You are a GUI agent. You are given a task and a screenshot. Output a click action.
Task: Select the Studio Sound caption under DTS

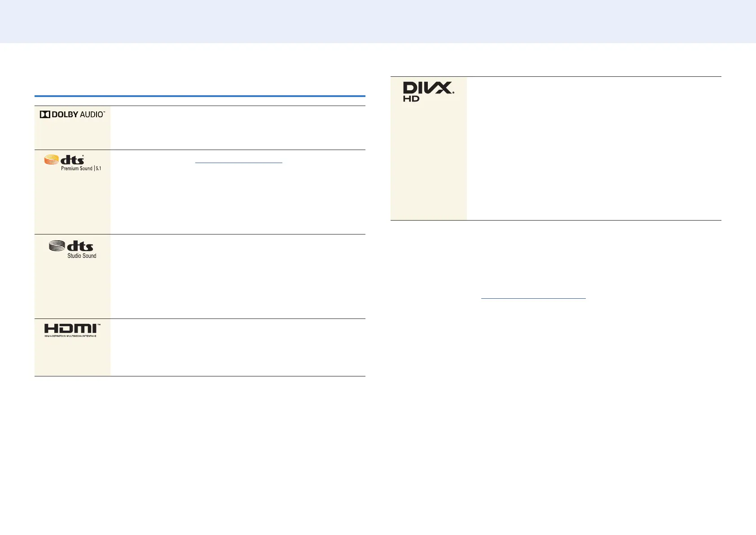[x=82, y=256]
